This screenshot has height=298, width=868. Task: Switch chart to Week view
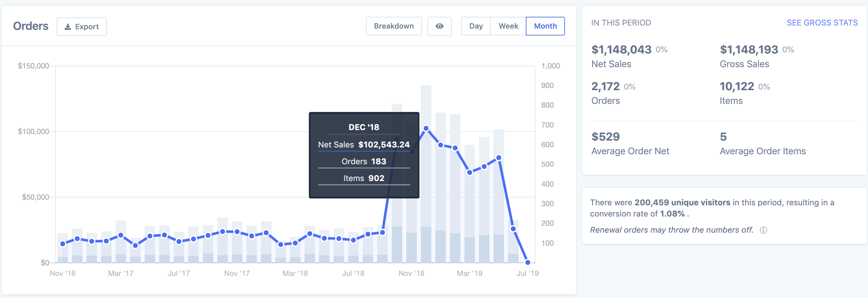tap(508, 26)
